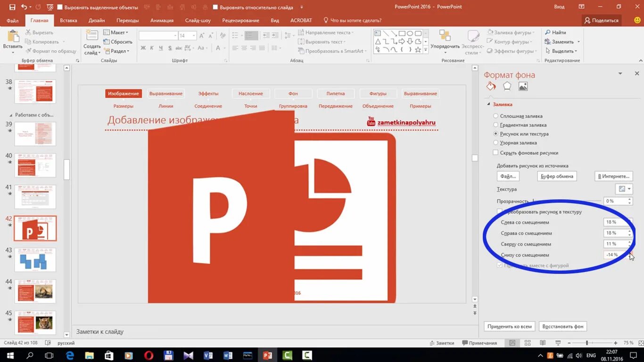Image resolution: width=644 pixels, height=362 pixels.
Task: Toggle Преобразовать рисунок в текстуру checkbox
Action: [500, 212]
